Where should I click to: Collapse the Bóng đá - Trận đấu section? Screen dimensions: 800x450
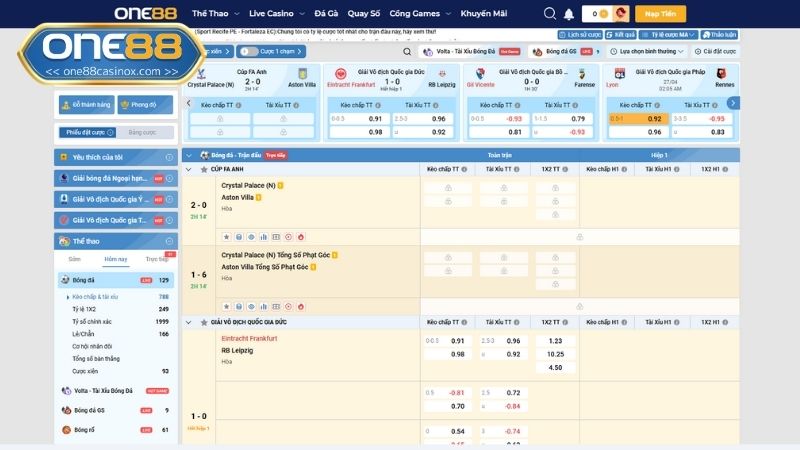click(x=189, y=155)
